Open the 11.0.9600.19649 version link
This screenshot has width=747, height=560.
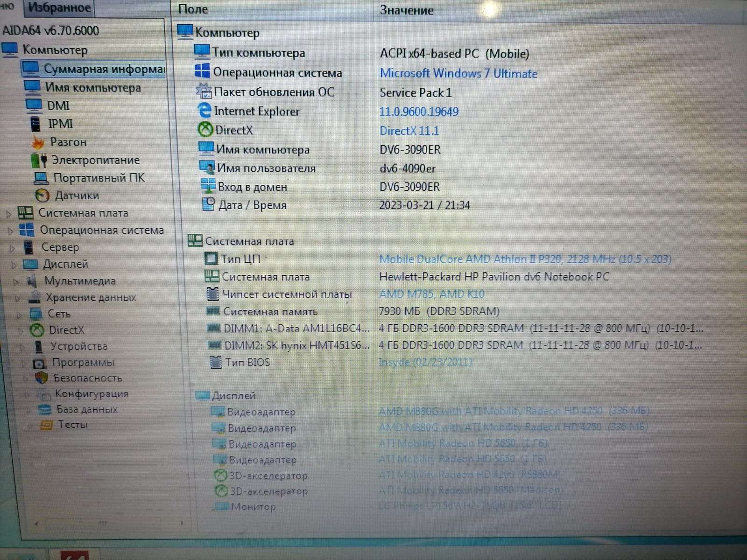click(x=419, y=112)
